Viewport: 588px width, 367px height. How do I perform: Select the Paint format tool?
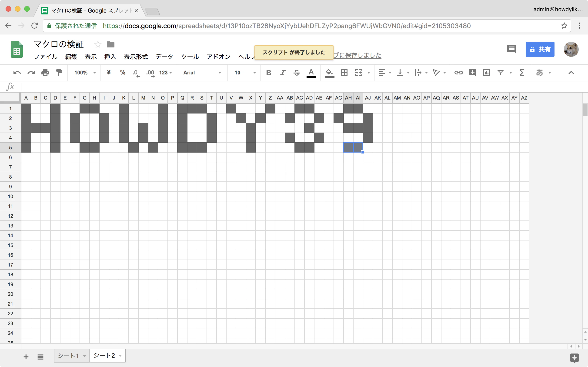coord(59,73)
